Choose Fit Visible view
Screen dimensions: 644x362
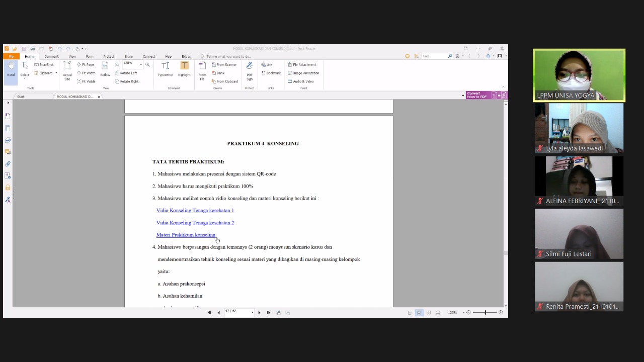coord(86,81)
